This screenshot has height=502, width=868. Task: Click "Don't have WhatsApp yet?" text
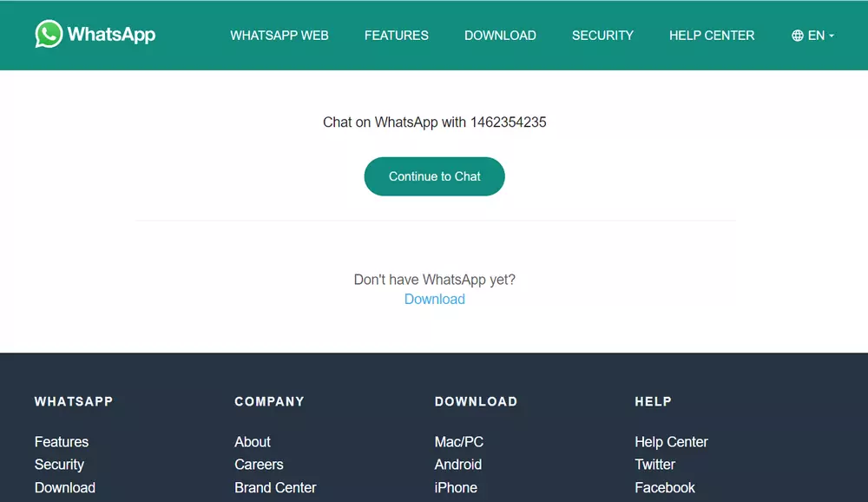[x=435, y=280]
